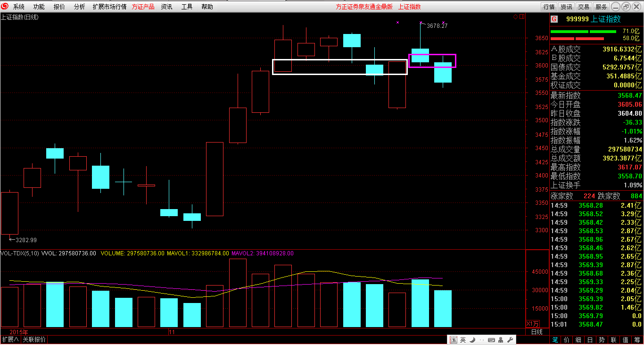
Task: Open the IME soft keyboard icon
Action: (x=491, y=340)
